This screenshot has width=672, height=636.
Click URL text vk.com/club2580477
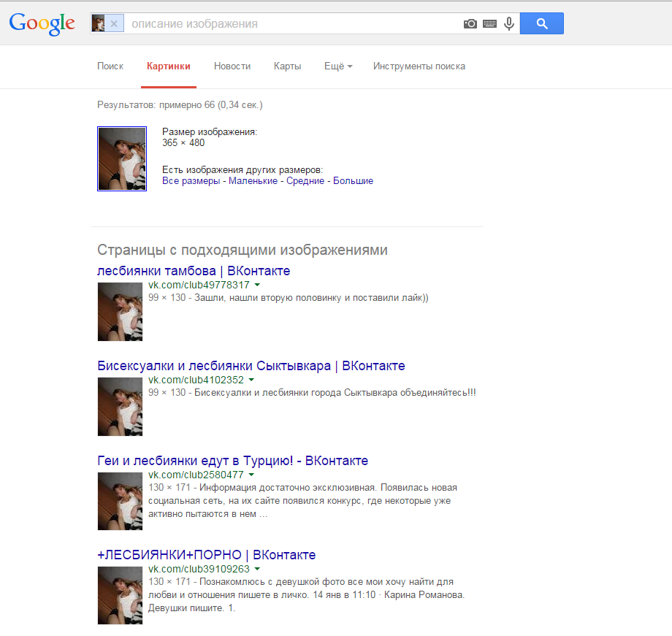pyautogui.click(x=196, y=475)
